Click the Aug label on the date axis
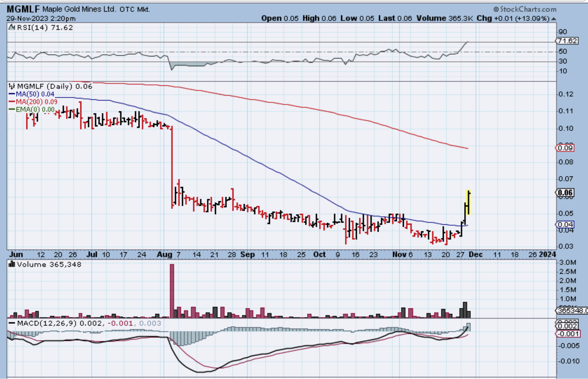588x379 pixels. click(164, 254)
